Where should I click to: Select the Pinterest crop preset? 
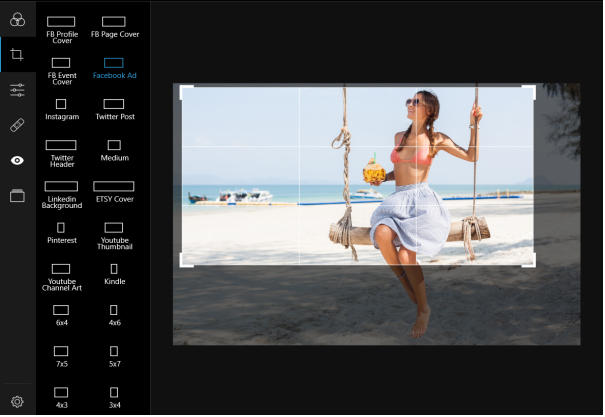(x=61, y=233)
